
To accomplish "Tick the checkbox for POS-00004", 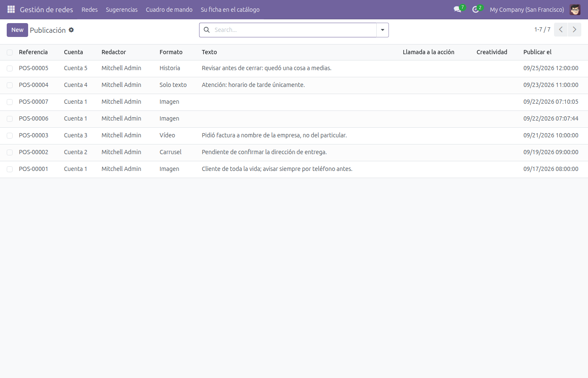I will click(10, 85).
